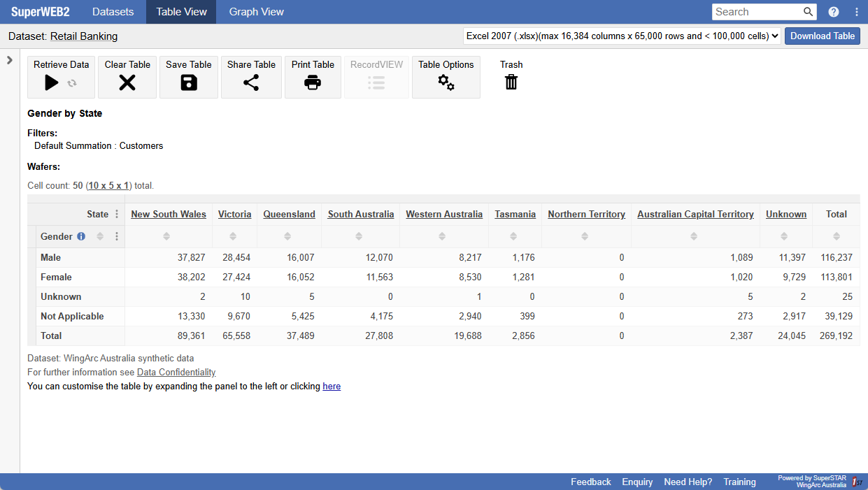Toggle sorting on the Total column
Image resolution: width=868 pixels, height=490 pixels.
[836, 236]
